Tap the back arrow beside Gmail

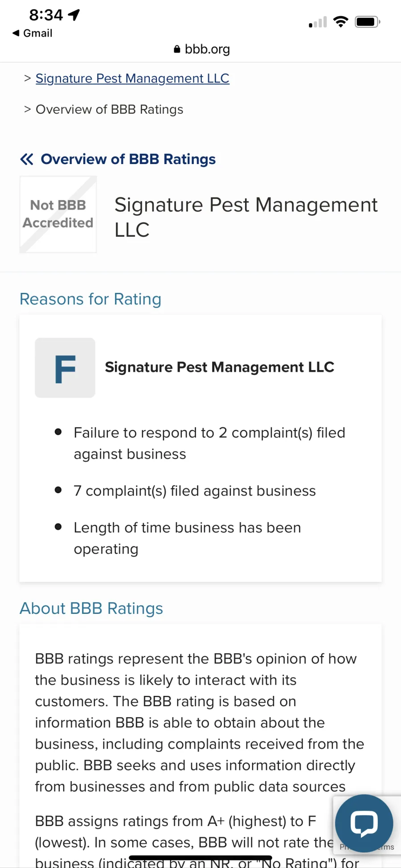[16, 33]
